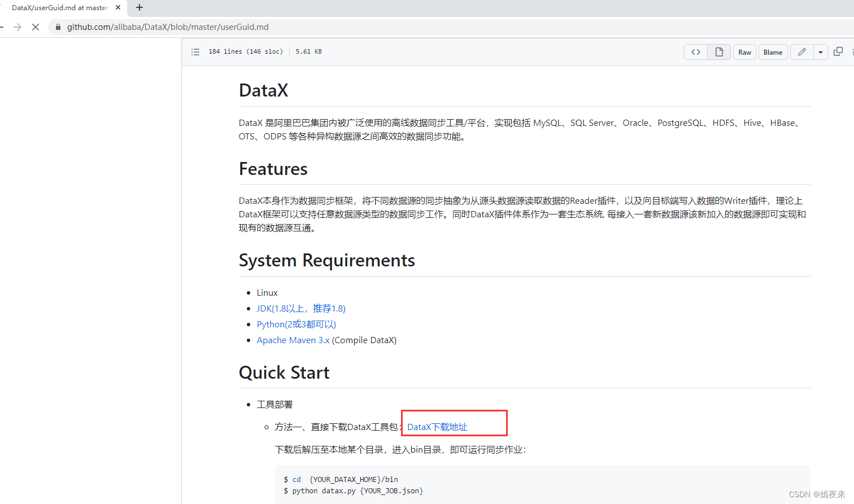The height and width of the screenshot is (504, 854).
Task: Click the Features heading
Action: [273, 169]
